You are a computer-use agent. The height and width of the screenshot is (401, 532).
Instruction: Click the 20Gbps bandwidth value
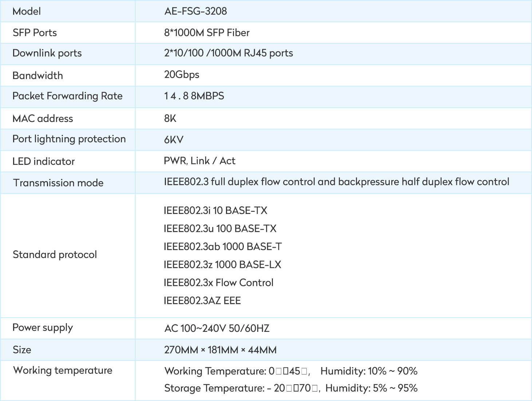pos(182,75)
